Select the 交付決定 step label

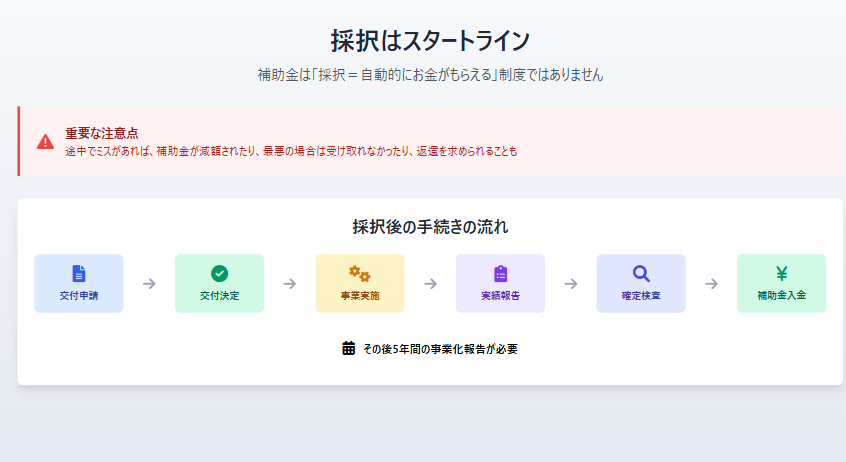tap(219, 295)
